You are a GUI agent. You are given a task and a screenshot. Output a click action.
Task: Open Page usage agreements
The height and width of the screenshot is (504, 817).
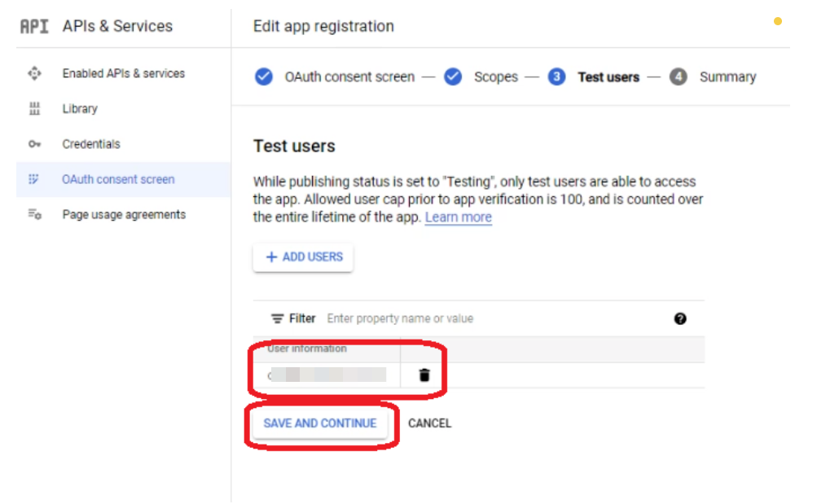[x=124, y=215]
